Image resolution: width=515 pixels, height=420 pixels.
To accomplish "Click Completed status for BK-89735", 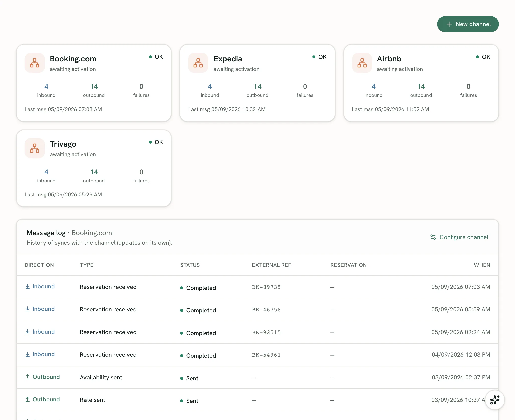I will coord(198,288).
